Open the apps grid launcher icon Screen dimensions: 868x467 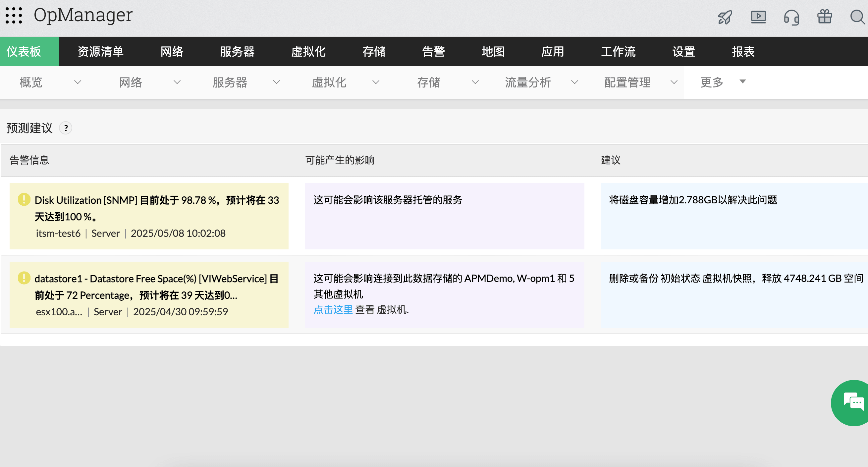pyautogui.click(x=14, y=16)
